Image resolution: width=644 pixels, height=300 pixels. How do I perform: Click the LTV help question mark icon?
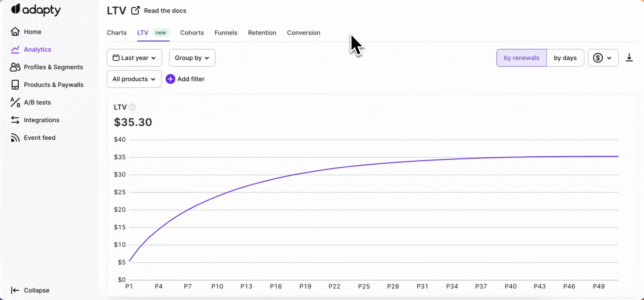click(x=132, y=107)
